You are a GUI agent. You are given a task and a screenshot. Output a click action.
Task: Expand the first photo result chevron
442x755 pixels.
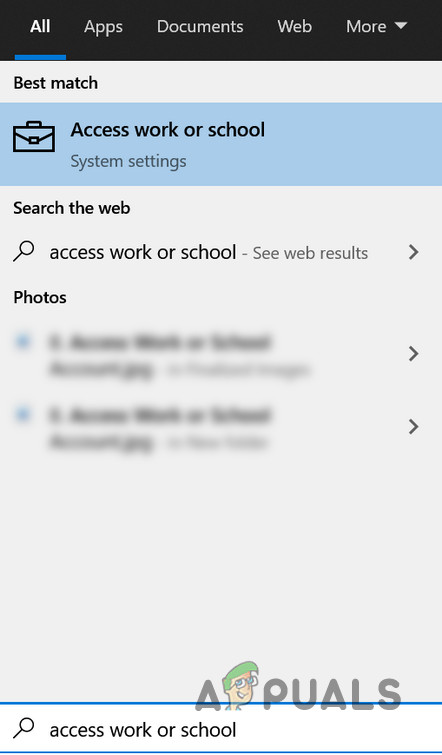[x=414, y=354]
